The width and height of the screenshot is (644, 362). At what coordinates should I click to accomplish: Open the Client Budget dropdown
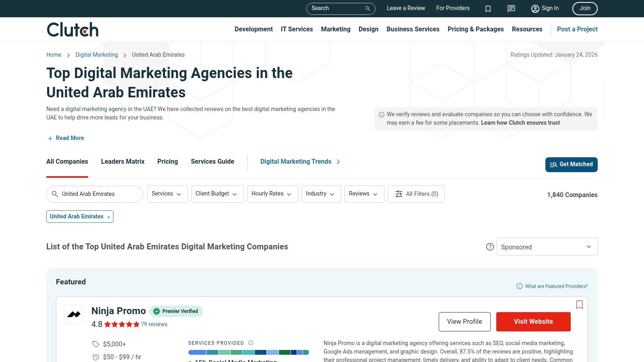pos(217,194)
